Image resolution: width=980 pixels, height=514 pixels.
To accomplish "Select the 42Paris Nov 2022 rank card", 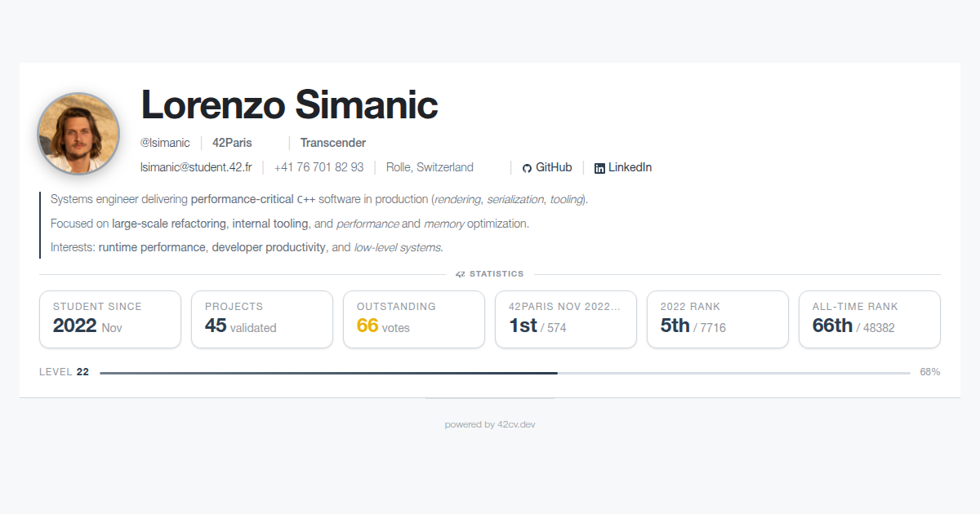I will tap(566, 319).
